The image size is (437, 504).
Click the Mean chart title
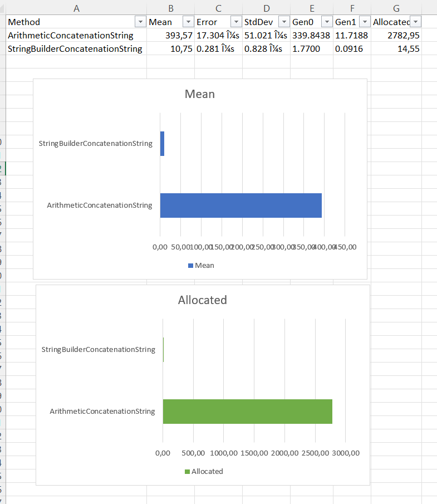point(199,94)
